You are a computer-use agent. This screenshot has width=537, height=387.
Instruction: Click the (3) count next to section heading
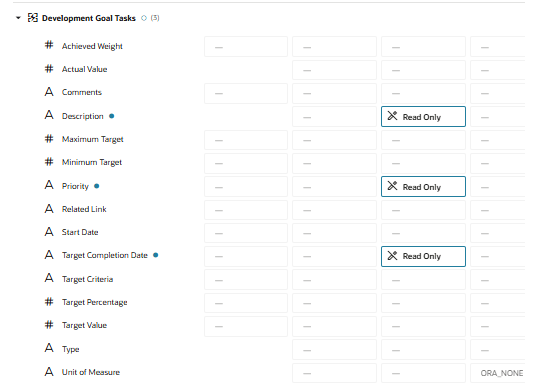pos(155,18)
